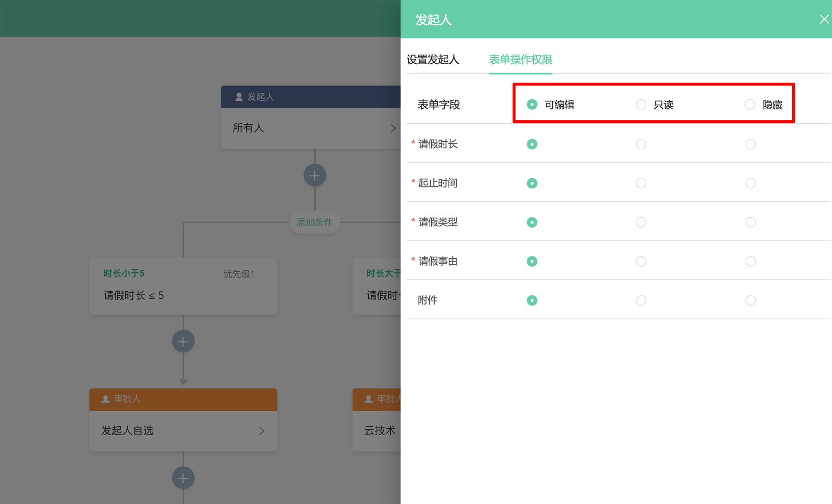The width and height of the screenshot is (832, 504).
Task: Click the 优先级1 label
Action: pyautogui.click(x=239, y=274)
